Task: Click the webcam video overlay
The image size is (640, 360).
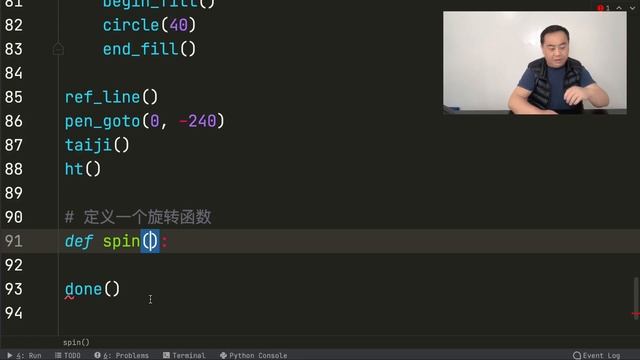Action: point(535,62)
